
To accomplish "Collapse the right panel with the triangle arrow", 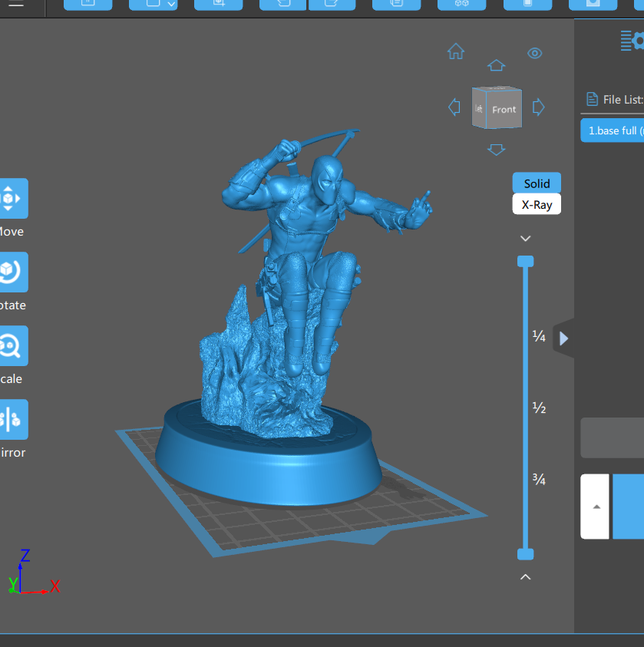I will click(563, 338).
